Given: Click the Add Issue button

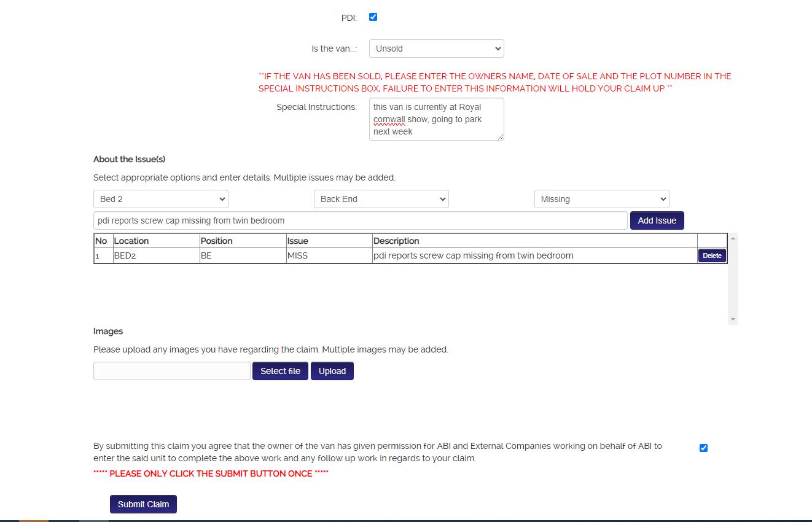Looking at the screenshot, I should pos(657,220).
